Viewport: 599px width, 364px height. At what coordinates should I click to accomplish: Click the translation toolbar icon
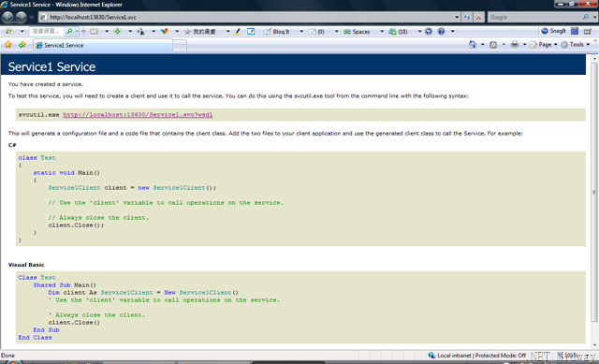(x=140, y=31)
